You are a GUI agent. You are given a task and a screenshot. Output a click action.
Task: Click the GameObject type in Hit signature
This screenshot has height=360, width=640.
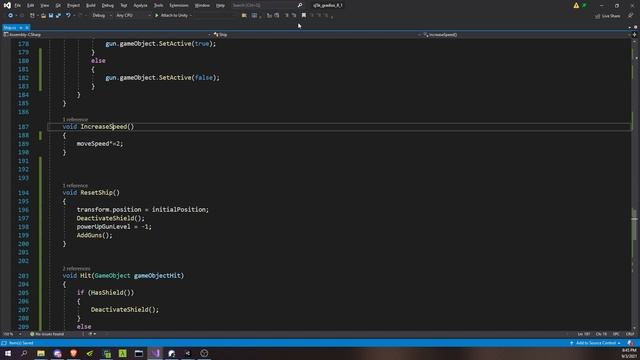pos(112,276)
